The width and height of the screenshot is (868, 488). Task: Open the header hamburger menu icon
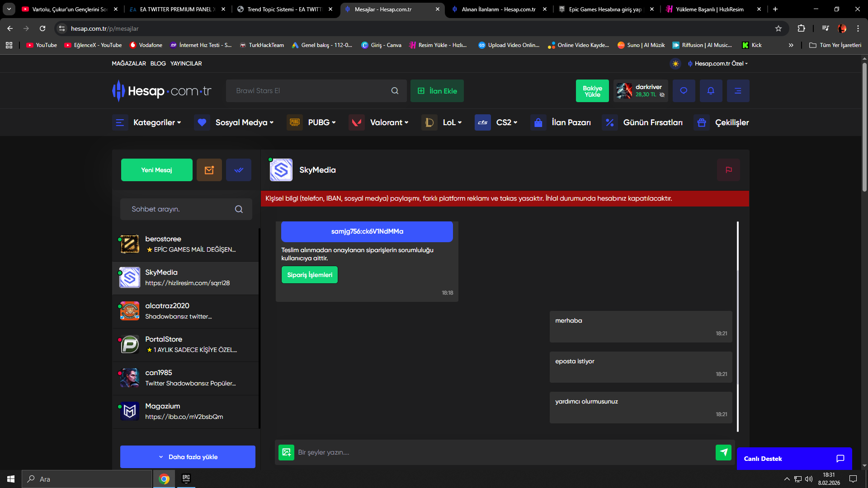pyautogui.click(x=738, y=91)
